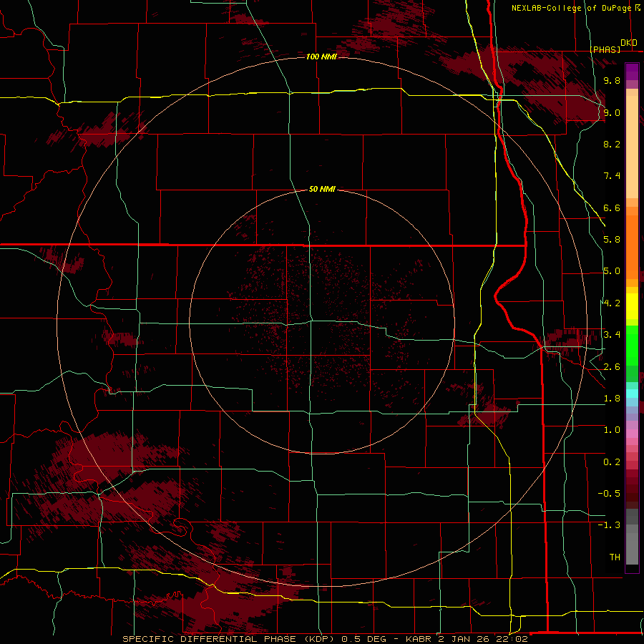The image size is (644, 644).
Task: Click the 0.2 legend value
Action: tap(612, 462)
